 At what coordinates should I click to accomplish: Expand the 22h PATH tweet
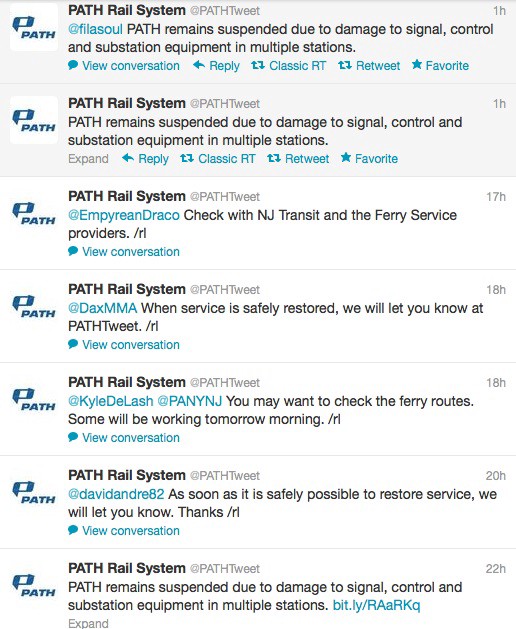(x=88, y=623)
